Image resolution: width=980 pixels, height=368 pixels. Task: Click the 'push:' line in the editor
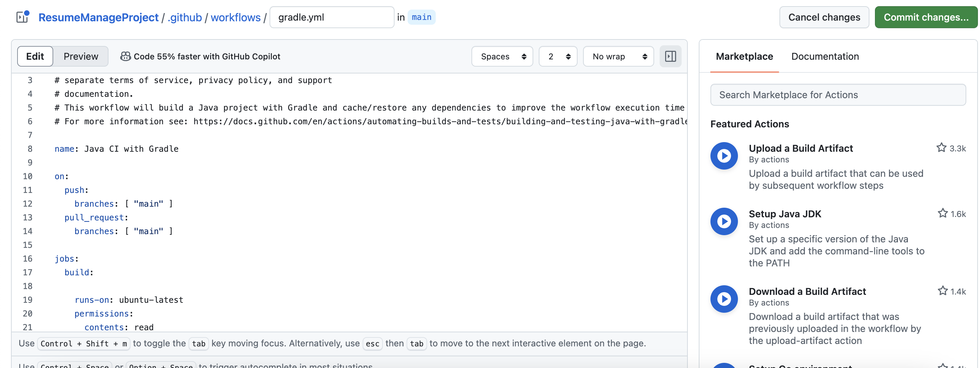tap(76, 190)
